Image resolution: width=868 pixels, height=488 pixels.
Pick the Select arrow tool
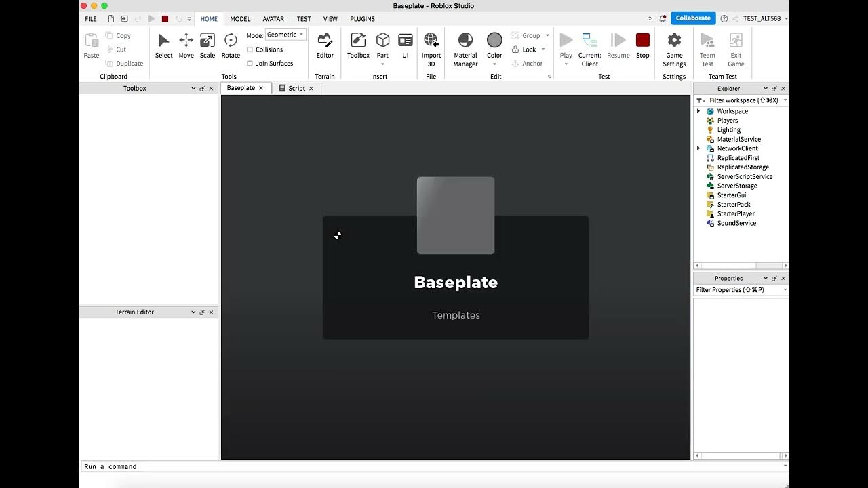pyautogui.click(x=164, y=46)
